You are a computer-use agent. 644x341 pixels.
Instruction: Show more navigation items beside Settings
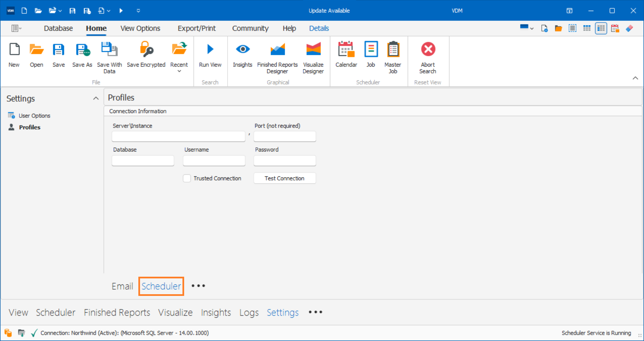tap(315, 312)
